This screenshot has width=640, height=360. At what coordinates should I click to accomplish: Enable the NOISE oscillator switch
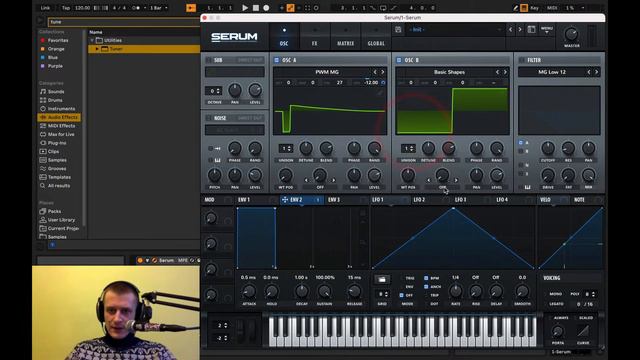pyautogui.click(x=209, y=118)
